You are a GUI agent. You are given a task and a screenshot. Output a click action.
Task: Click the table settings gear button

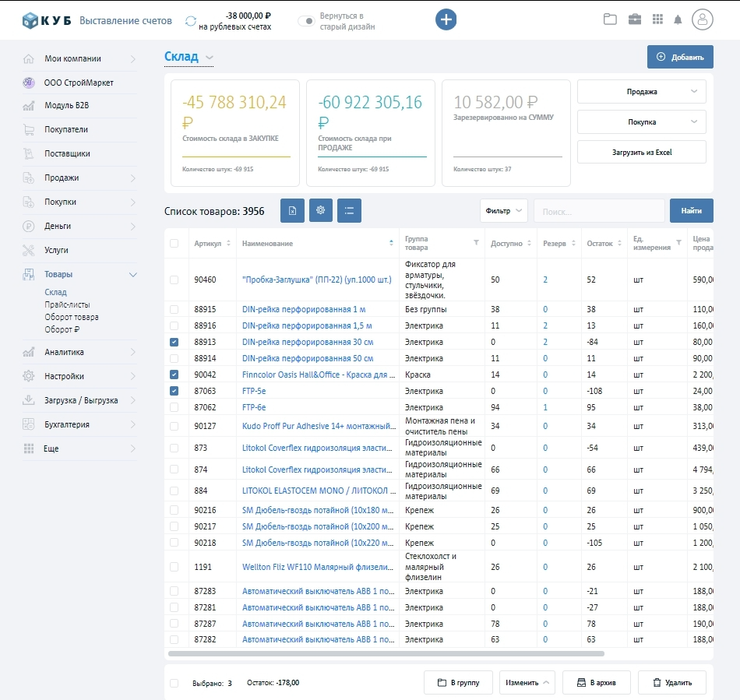point(320,210)
